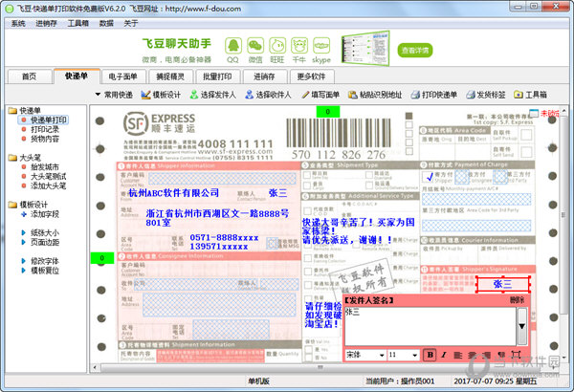Click the green left ruler marker 0
This screenshot has height=392, width=574.
(x=102, y=258)
